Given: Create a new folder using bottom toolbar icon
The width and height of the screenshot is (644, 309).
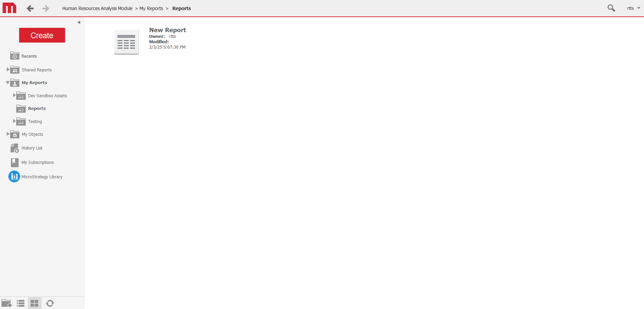Looking at the screenshot, I should tap(7, 303).
